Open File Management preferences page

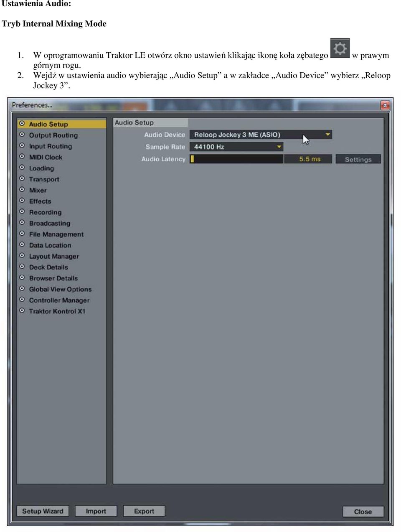tap(56, 234)
